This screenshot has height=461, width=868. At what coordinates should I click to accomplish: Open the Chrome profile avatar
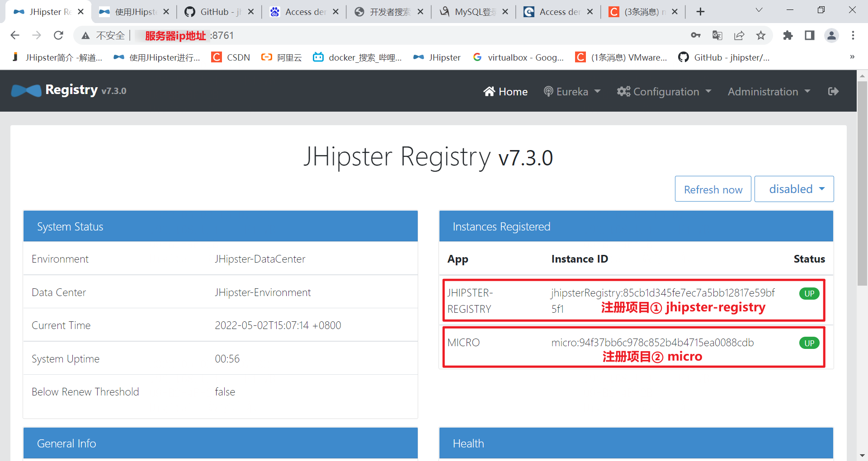(831, 35)
